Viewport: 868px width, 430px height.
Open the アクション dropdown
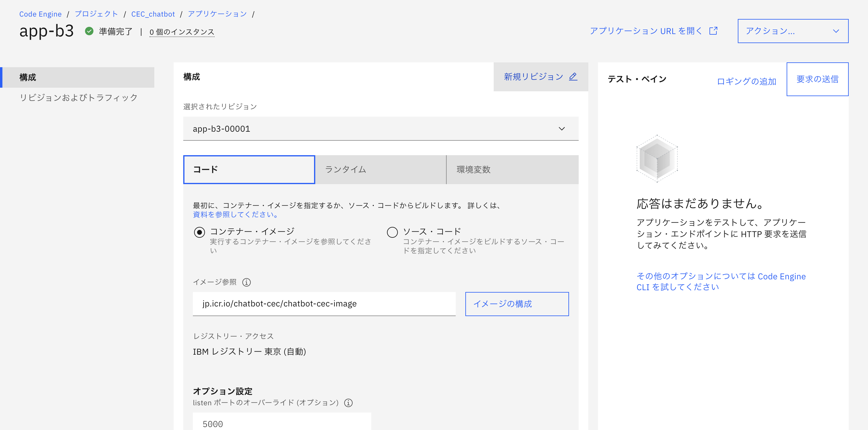pyautogui.click(x=793, y=31)
